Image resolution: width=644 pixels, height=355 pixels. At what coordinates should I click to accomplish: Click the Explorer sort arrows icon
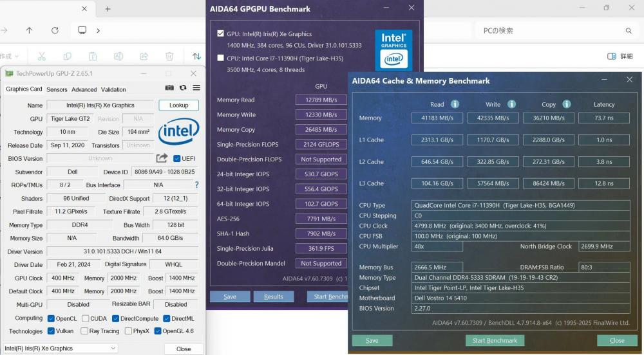pyautogui.click(x=196, y=56)
